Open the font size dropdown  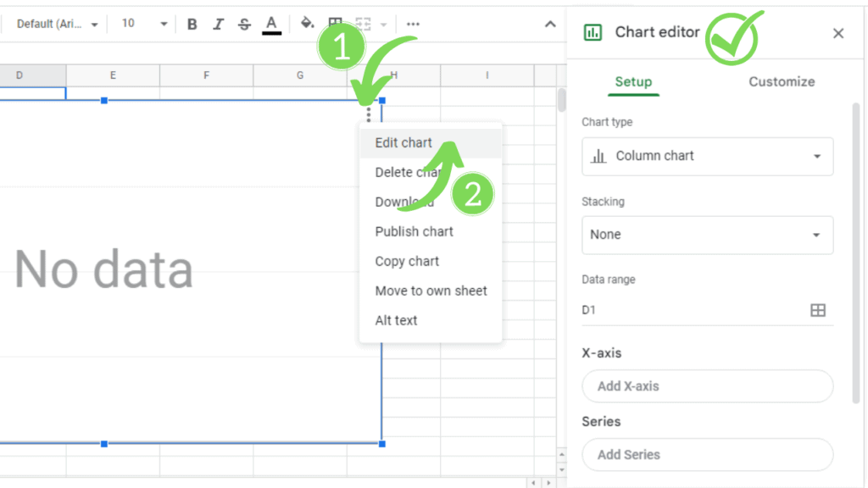[x=144, y=24]
